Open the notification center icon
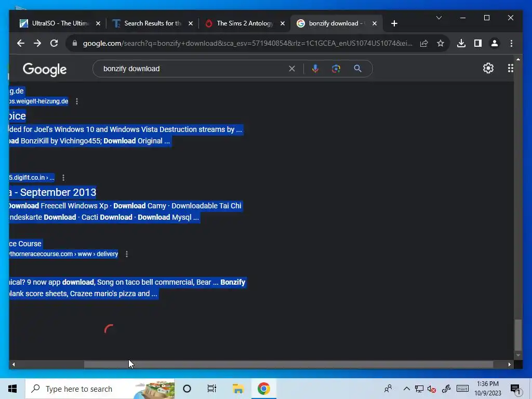Screen dimensions: 532x399 point(515,389)
